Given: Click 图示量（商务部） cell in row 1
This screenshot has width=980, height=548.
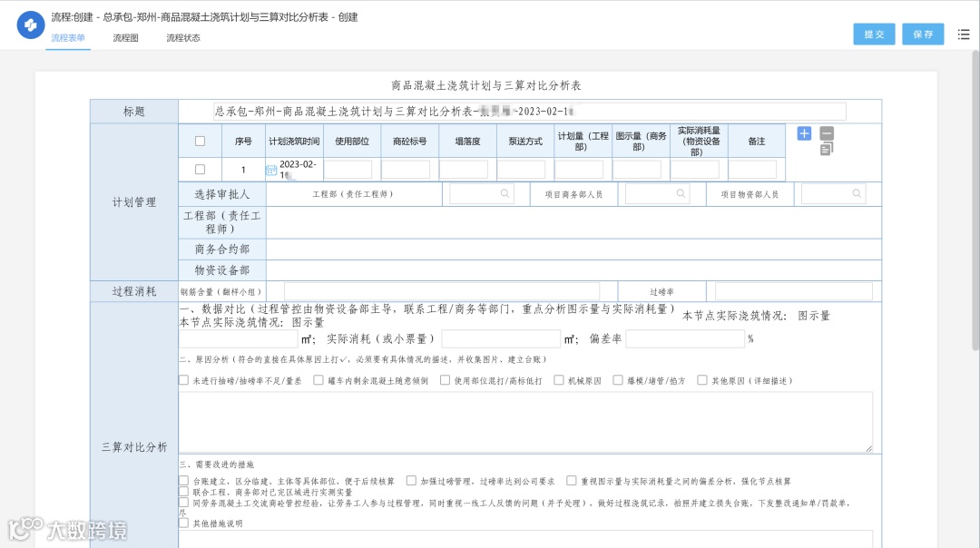Looking at the screenshot, I should click(637, 170).
